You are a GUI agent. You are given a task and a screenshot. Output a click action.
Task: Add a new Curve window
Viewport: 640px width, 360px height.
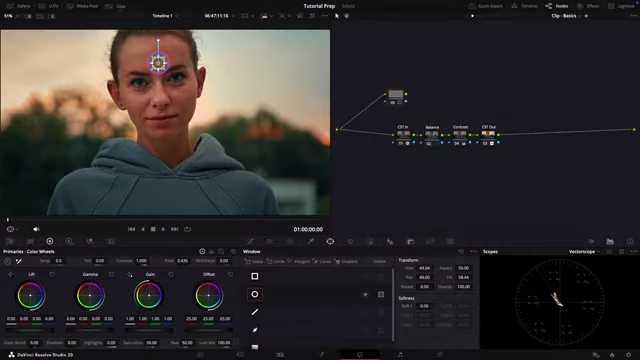coord(322,262)
